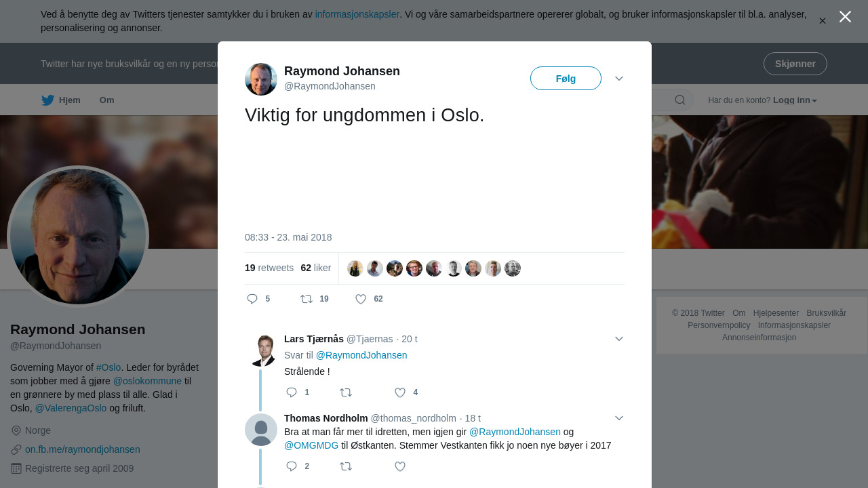
Task: Expand options for Thomas Nordholm's reply
Action: coord(619,418)
